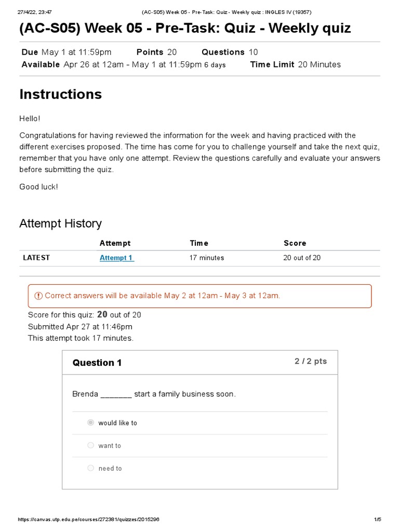Click the Question 1 header
Screen dimensions: 399x532
[x=97, y=363]
